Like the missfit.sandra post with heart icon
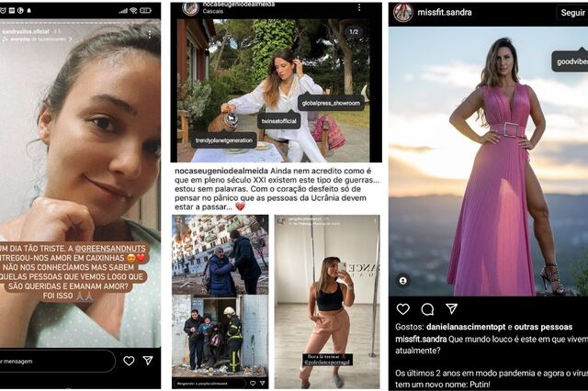This screenshot has height=391, width=588. [x=402, y=309]
